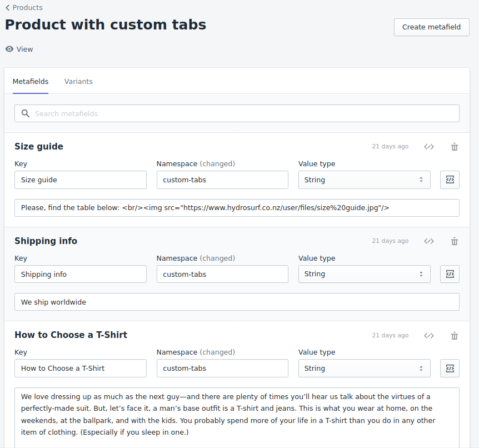Open HTML editor for T-Shirt metafield
479x448 pixels.
point(450,369)
